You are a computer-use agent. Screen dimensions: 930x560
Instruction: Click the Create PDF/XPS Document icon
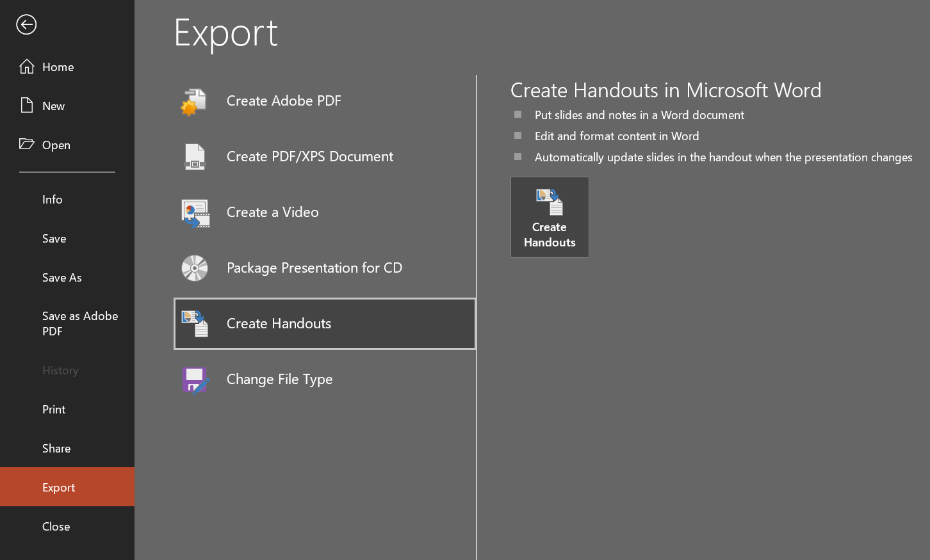pyautogui.click(x=195, y=156)
